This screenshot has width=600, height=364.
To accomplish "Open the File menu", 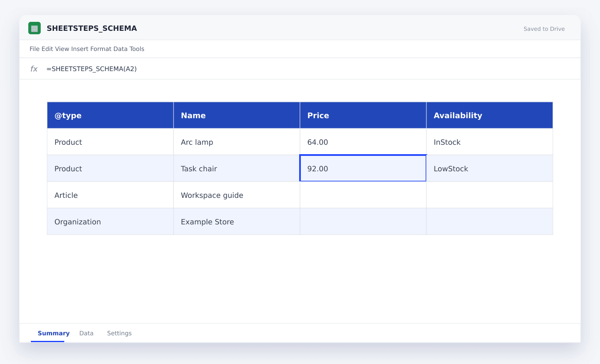I will click(35, 49).
